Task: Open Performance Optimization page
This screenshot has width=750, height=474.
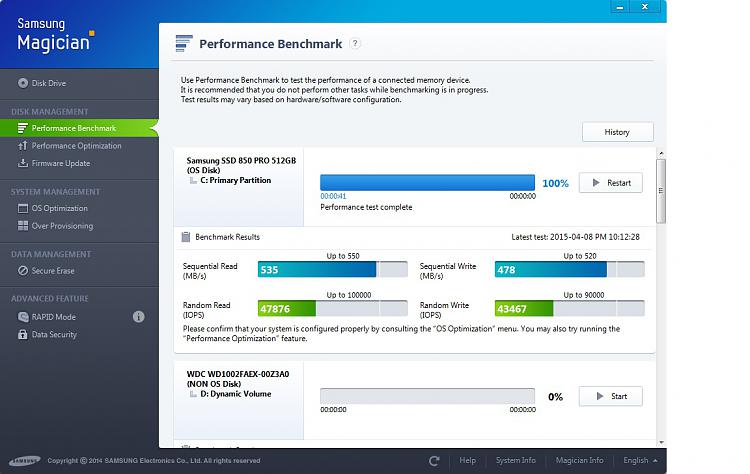Action: tap(77, 146)
